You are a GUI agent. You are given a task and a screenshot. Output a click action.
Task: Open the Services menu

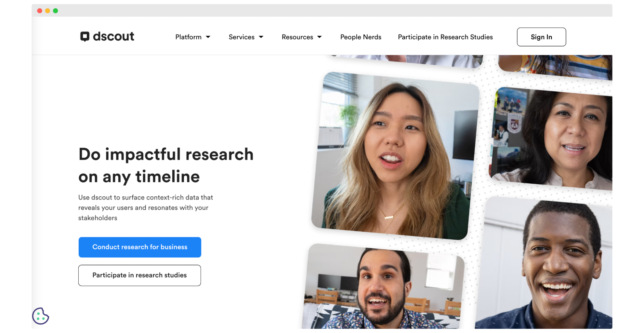242,37
